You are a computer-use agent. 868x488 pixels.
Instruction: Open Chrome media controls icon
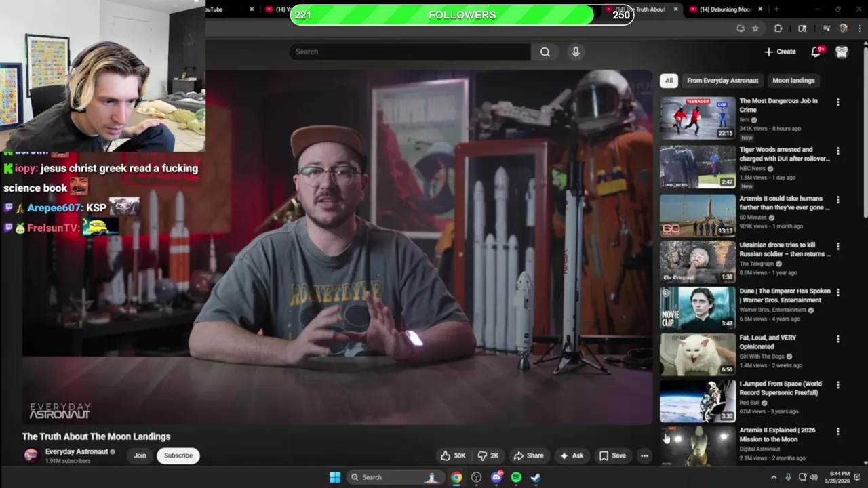(x=827, y=28)
